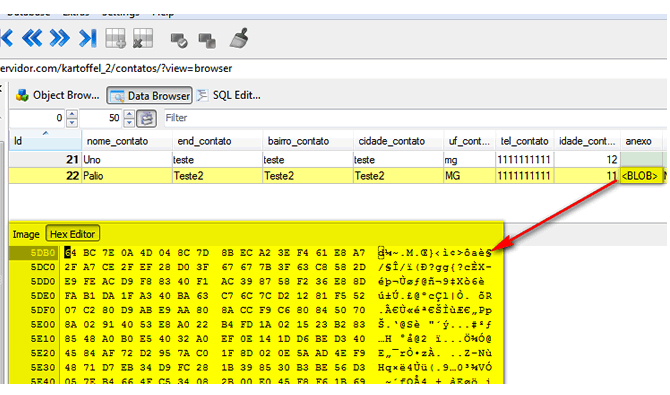Open the Object Browser tab
This screenshot has width=670, height=395.
(x=58, y=95)
